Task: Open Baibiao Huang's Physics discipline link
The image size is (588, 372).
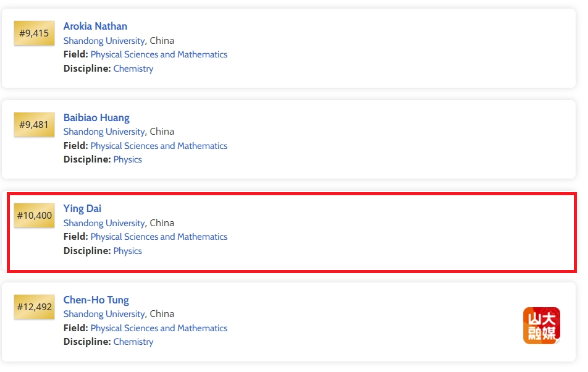Action: pos(127,160)
